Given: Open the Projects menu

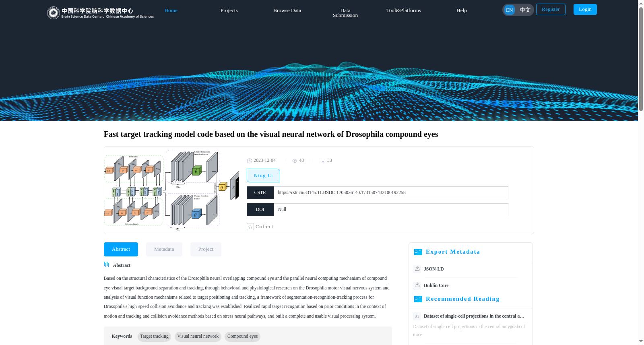Looking at the screenshot, I should tap(229, 10).
